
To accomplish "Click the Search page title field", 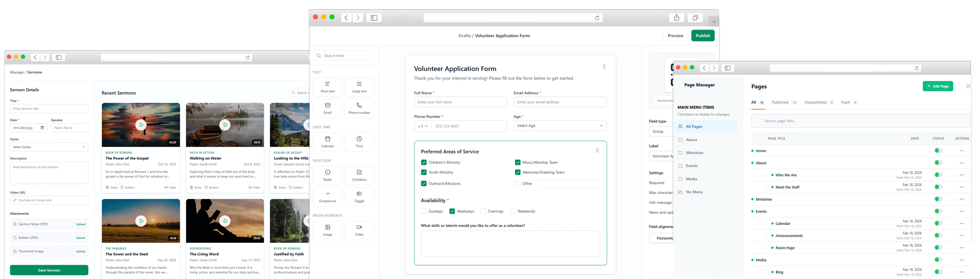I will (x=860, y=121).
